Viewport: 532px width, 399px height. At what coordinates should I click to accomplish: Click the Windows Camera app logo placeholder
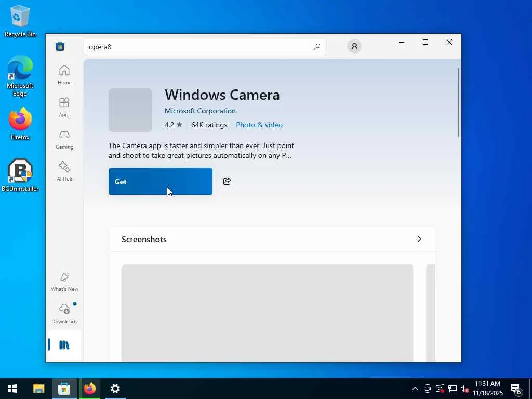tap(130, 110)
